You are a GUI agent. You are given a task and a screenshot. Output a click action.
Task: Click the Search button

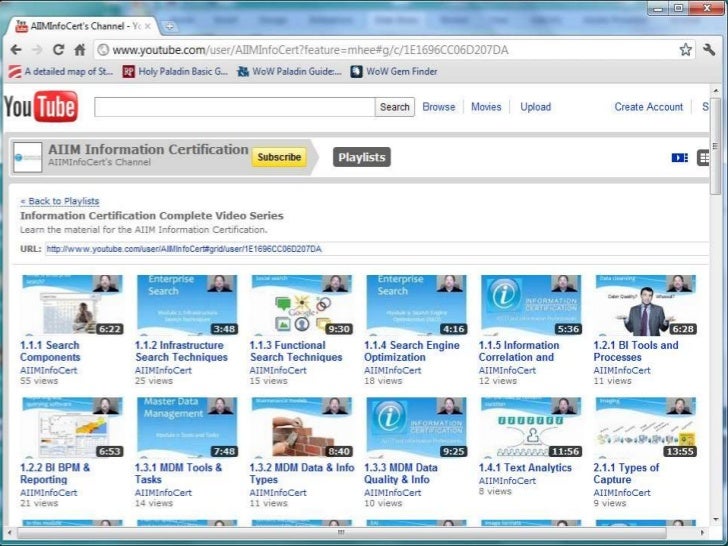pyautogui.click(x=395, y=107)
